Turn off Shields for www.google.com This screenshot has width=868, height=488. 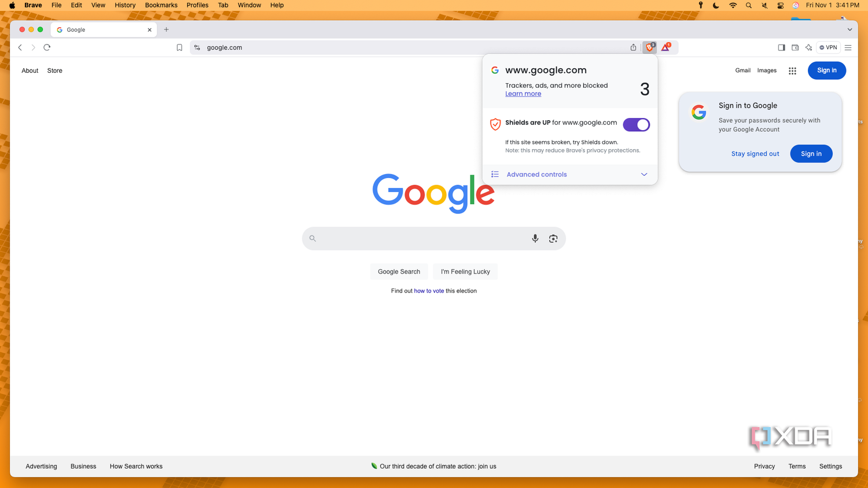point(637,124)
